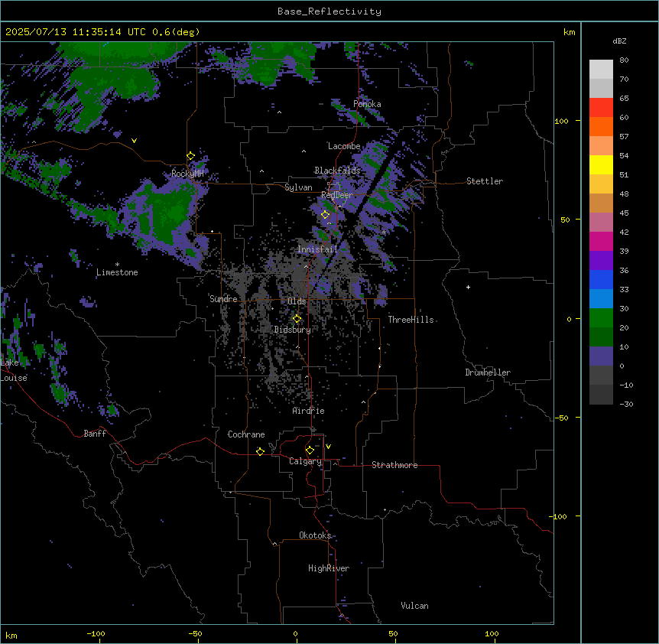Click the purple 10 dBZ legend swatch
This screenshot has height=644, width=659.
tap(601, 356)
